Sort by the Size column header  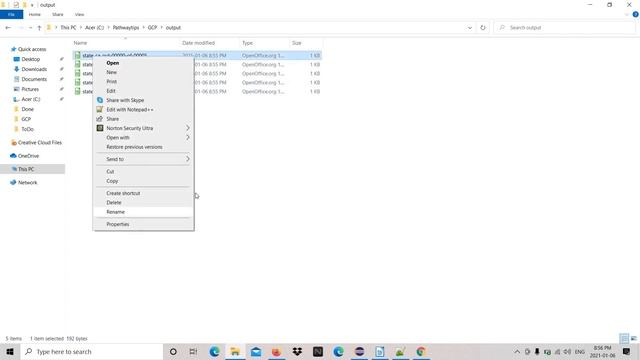pos(306,43)
